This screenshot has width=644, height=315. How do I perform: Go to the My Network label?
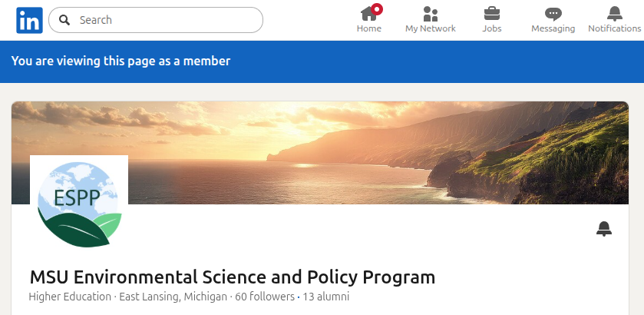[x=430, y=28]
